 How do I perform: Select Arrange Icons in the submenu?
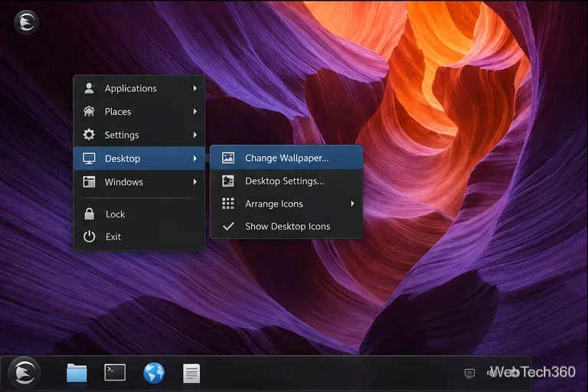point(286,204)
